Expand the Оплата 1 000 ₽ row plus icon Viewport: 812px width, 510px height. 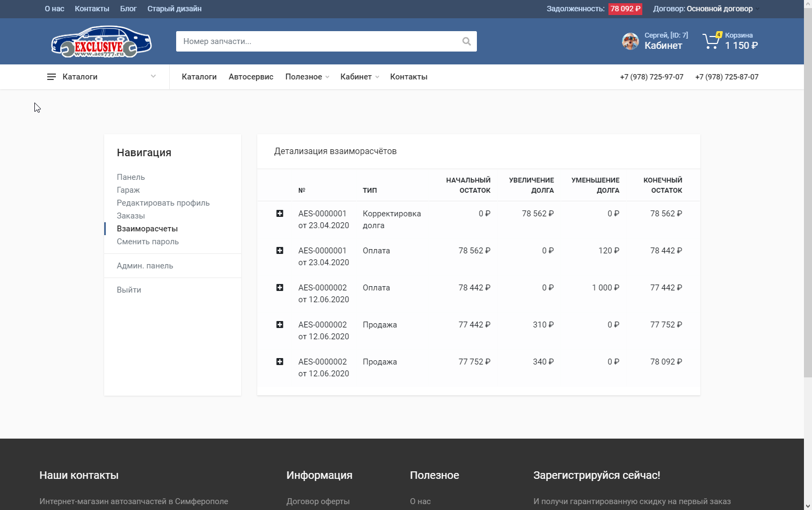[x=280, y=288]
